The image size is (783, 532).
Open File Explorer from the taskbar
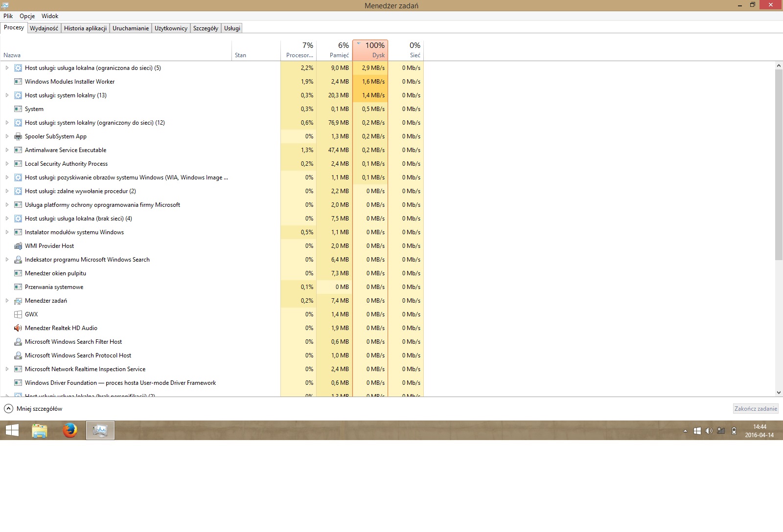[x=40, y=430]
